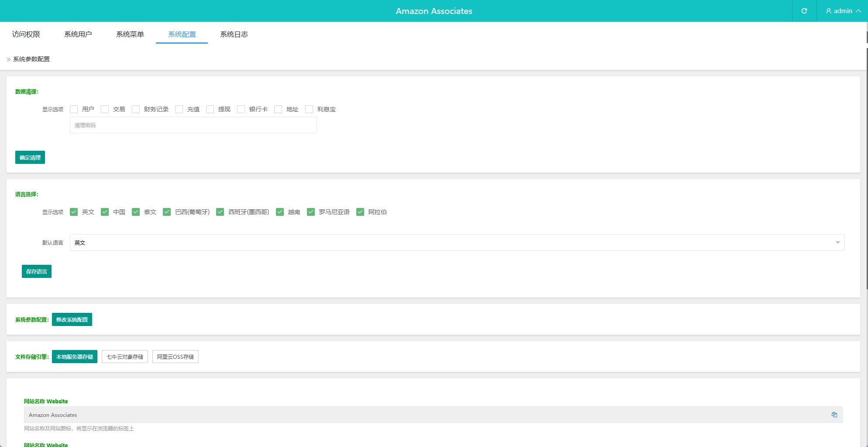
Task: Focus the 清理密码 input field
Action: [x=193, y=125]
